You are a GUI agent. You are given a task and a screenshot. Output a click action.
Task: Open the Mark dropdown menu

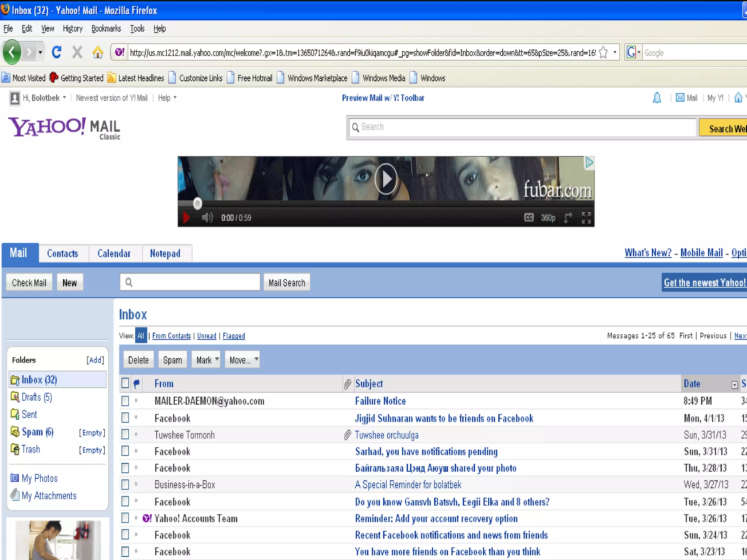[x=206, y=360]
